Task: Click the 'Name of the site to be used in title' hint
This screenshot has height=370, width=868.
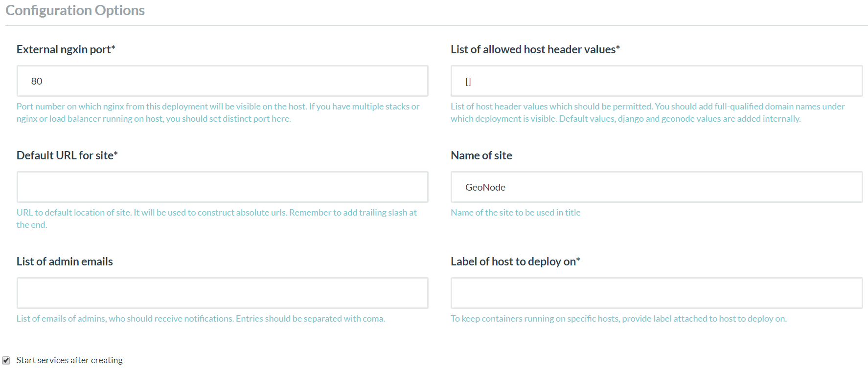Action: (x=515, y=213)
